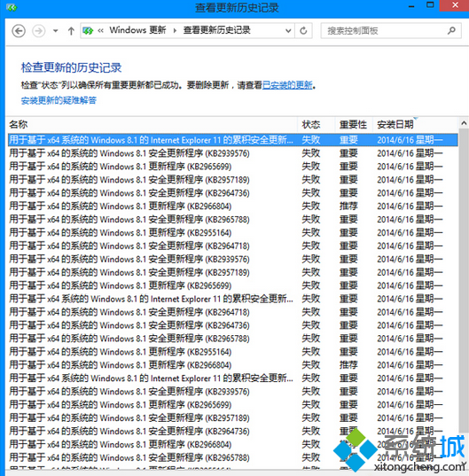The height and width of the screenshot is (476, 469).
Task: Click the magnifier search icon
Action: point(451,30)
